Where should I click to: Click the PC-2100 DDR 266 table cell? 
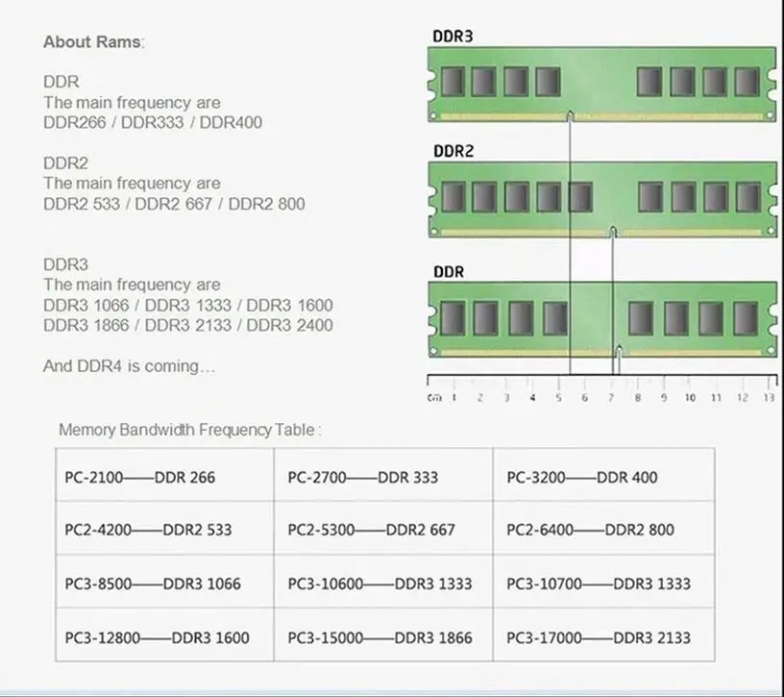140,477
